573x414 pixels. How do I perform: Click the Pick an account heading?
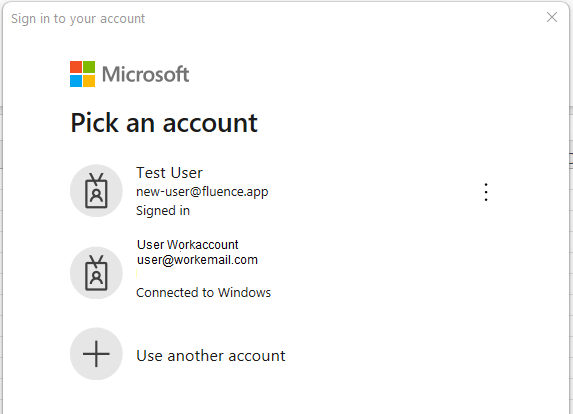pyautogui.click(x=164, y=123)
